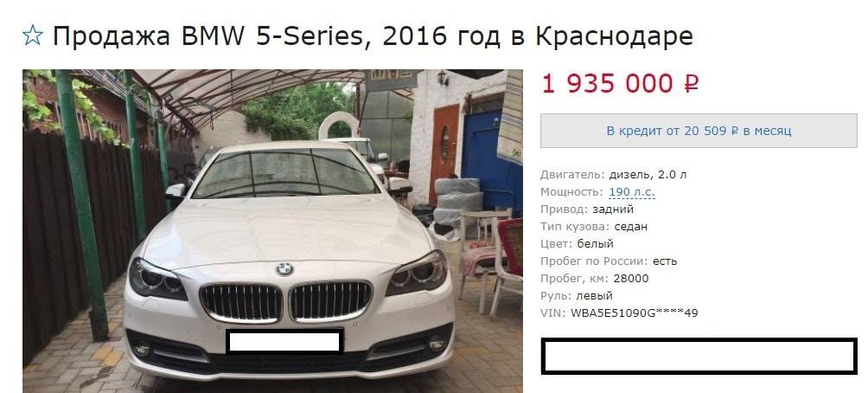The image size is (868, 393).
Task: Click the "Мощность:" label
Action: (571, 192)
